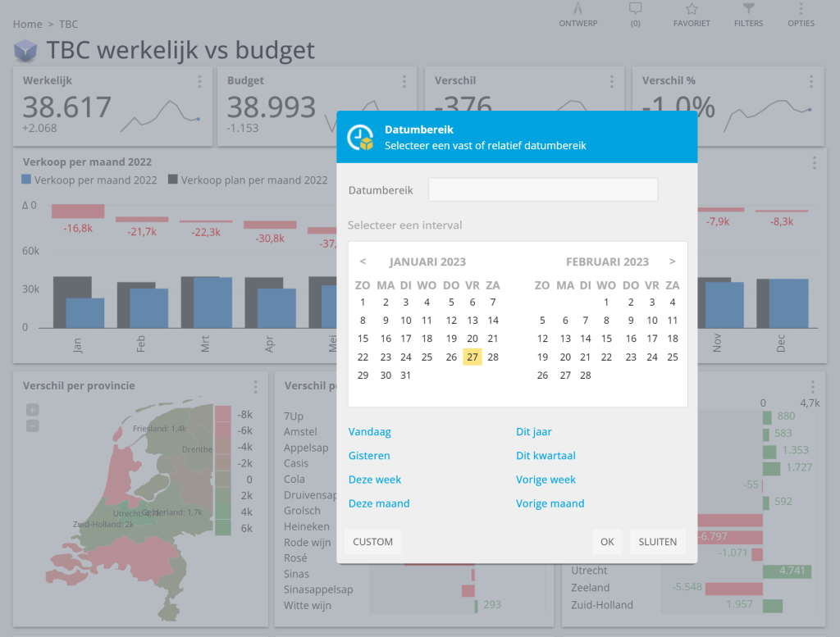The image size is (840, 637).
Task: Select highlighted date 27 January 2023
Action: point(472,357)
